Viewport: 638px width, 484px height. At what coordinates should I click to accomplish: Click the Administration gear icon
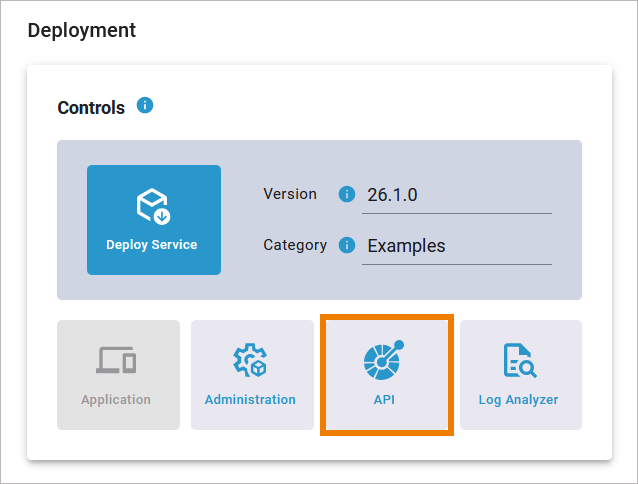pos(249,360)
